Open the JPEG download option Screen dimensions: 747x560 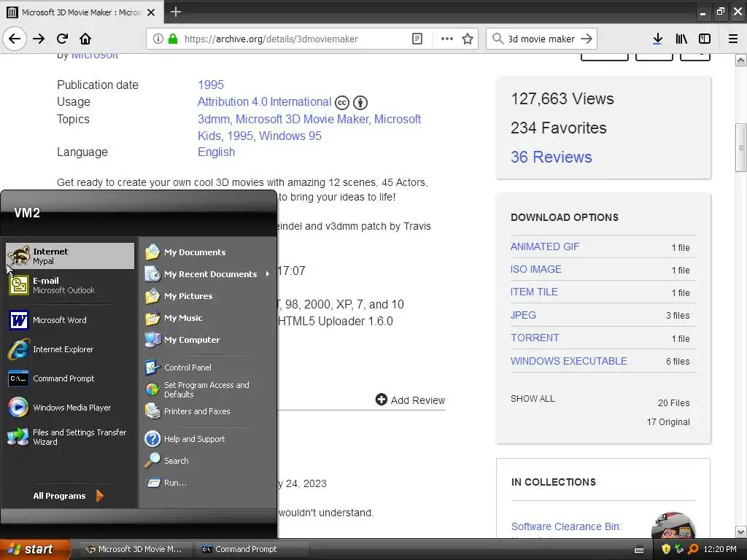point(523,315)
